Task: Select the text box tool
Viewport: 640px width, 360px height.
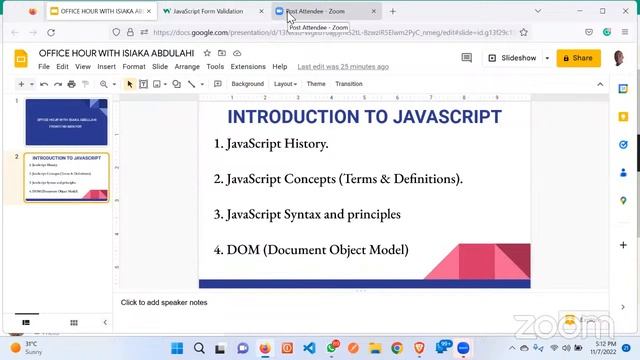Action: pyautogui.click(x=143, y=84)
